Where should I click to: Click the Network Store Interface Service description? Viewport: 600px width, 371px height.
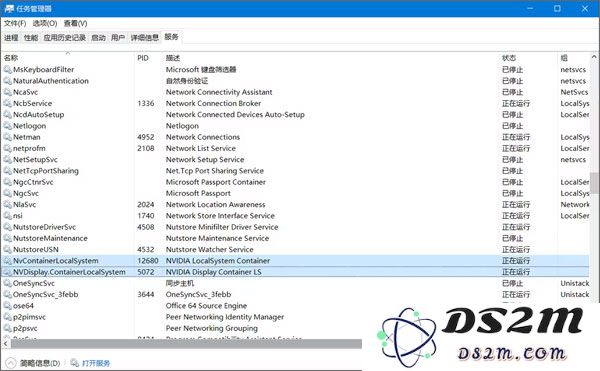coord(220,216)
